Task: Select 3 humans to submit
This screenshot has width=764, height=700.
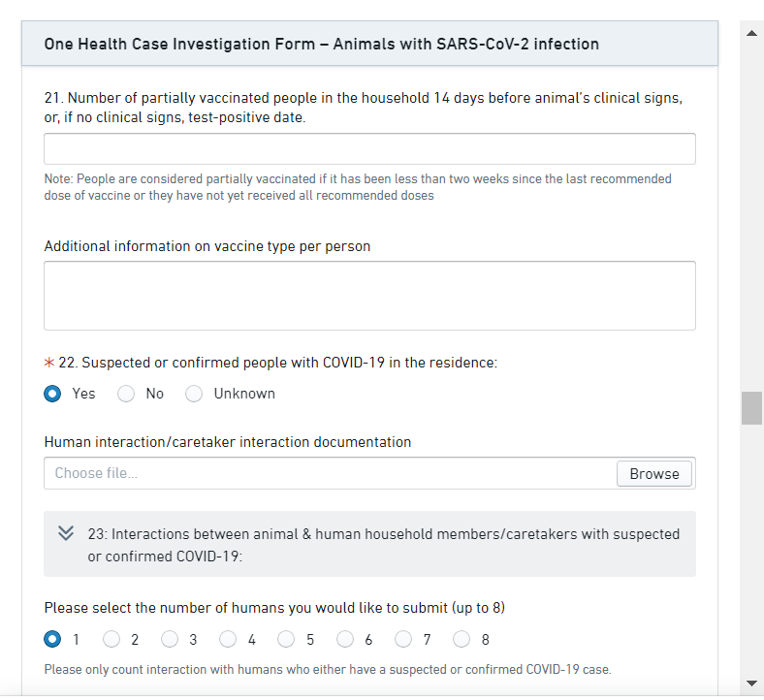Action: pos(170,639)
